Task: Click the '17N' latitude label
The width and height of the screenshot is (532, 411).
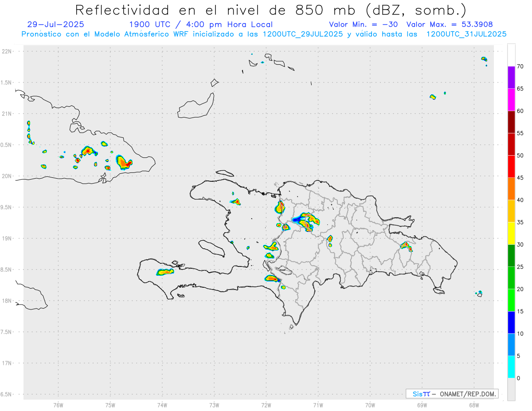Action: pyautogui.click(x=8, y=363)
